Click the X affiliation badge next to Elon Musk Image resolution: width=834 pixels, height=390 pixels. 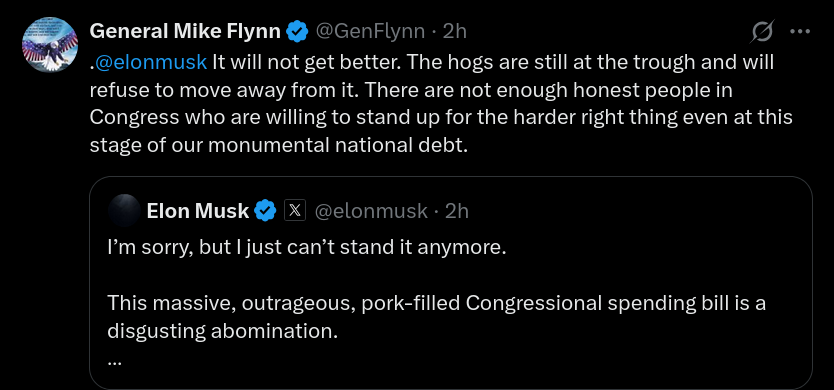tap(295, 211)
